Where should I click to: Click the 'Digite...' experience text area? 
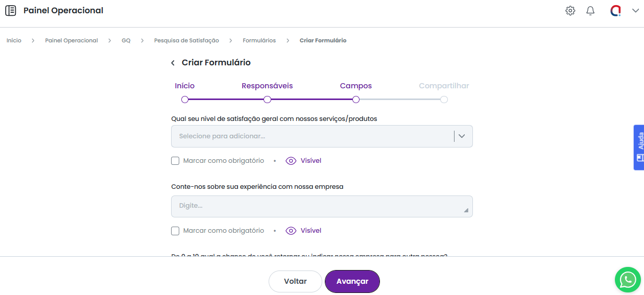[x=321, y=206]
